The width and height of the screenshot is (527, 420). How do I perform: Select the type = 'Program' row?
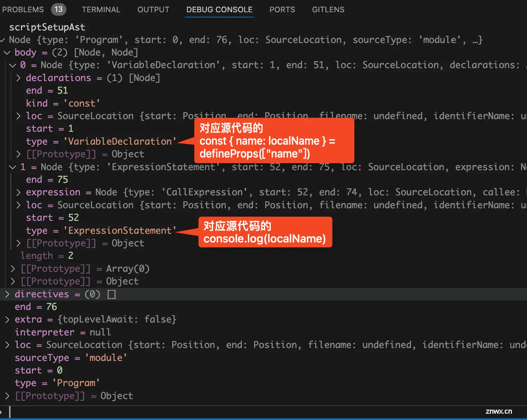[57, 383]
